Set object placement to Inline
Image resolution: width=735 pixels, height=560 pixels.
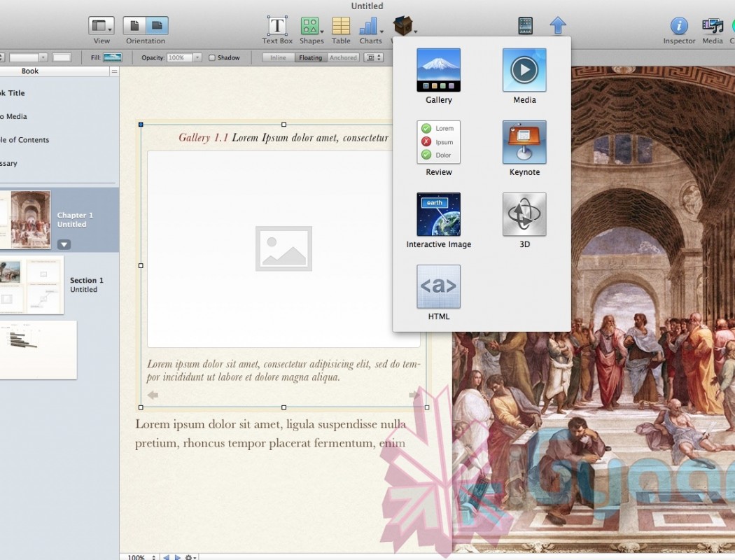(278, 58)
